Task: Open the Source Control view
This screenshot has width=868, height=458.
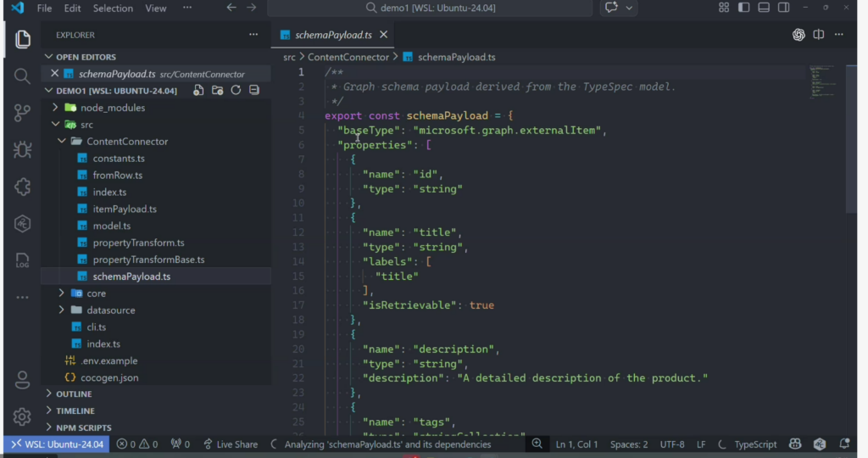Action: coord(23,113)
